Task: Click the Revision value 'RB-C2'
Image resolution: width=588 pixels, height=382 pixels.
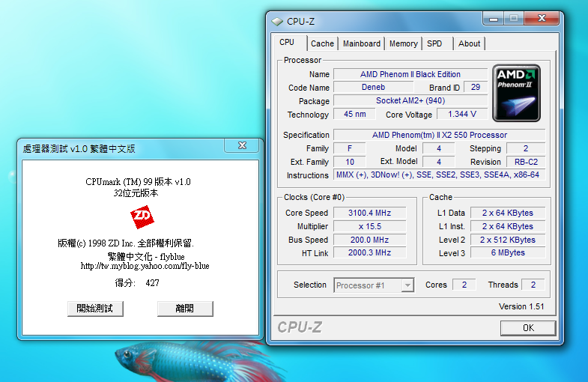Action: pyautogui.click(x=526, y=162)
